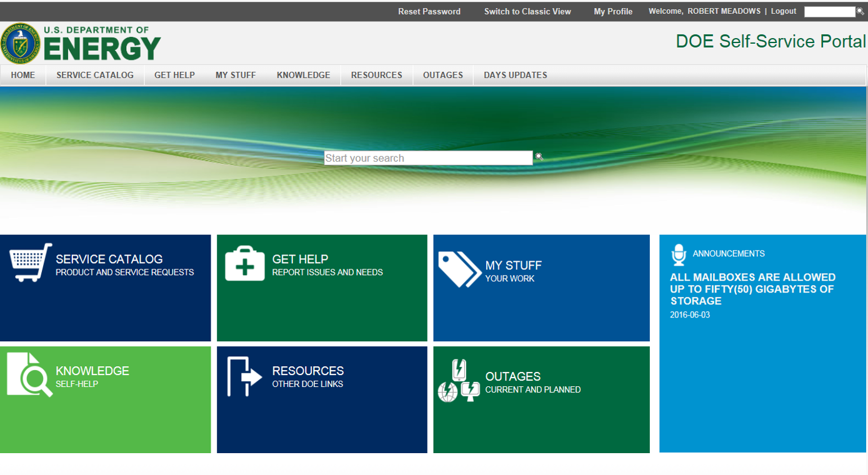Open the RESOURCES menu item

pos(376,75)
